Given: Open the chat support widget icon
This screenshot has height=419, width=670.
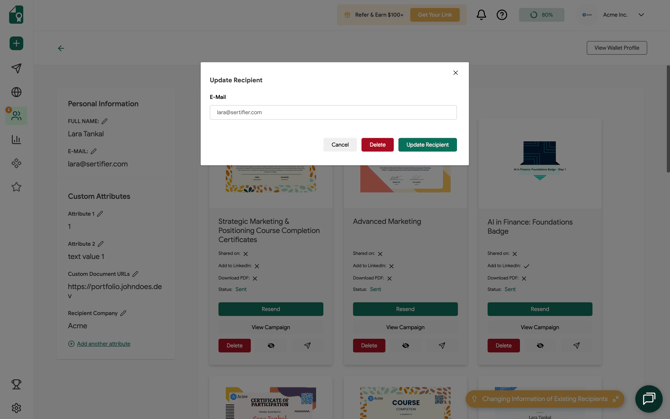Looking at the screenshot, I should pyautogui.click(x=648, y=399).
